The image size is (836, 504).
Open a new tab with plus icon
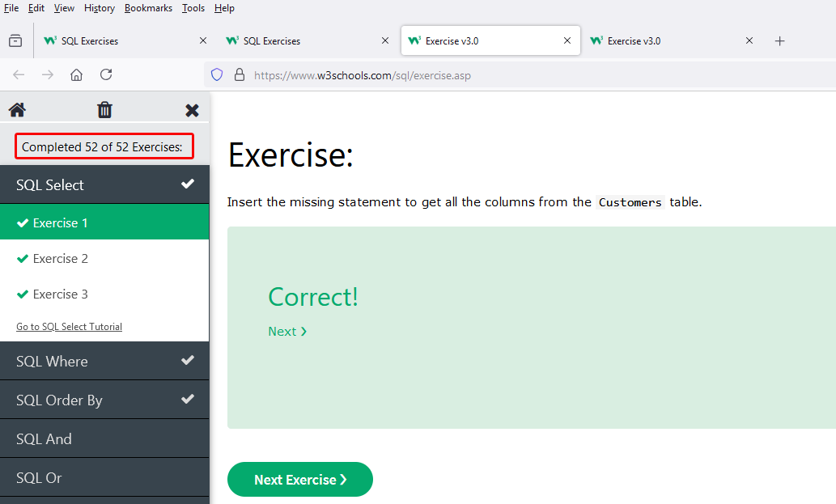point(779,41)
